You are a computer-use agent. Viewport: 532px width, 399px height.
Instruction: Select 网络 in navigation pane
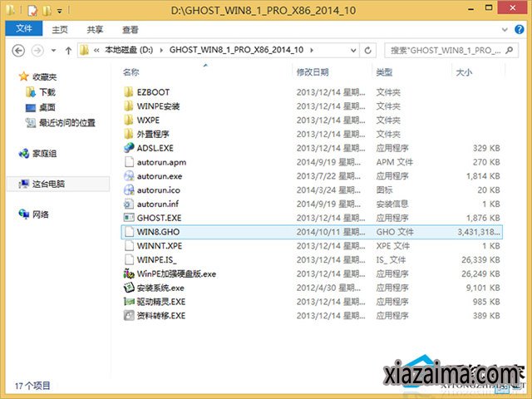pyautogui.click(x=41, y=214)
